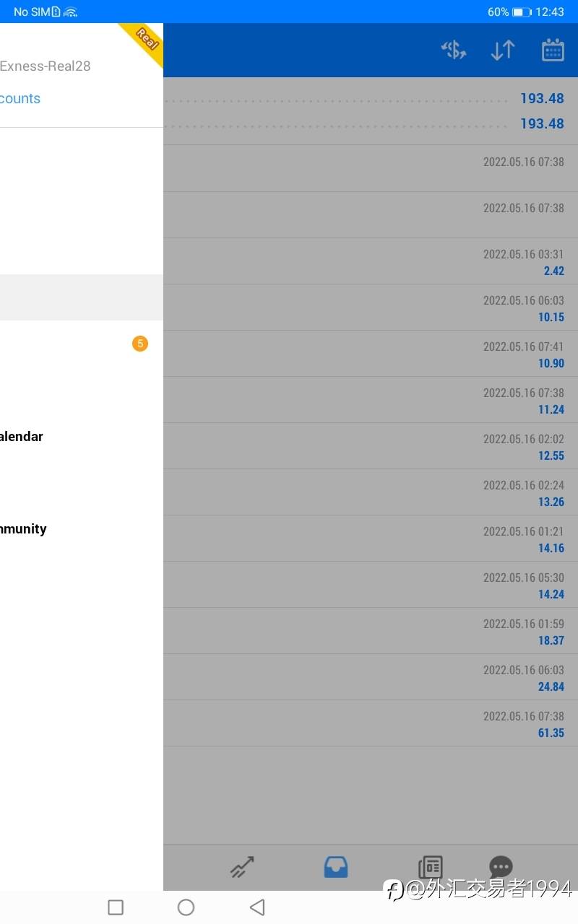Tap the deal dated 2022.05.16 01:59
Screen dimensions: 578x924
pos(370,631)
